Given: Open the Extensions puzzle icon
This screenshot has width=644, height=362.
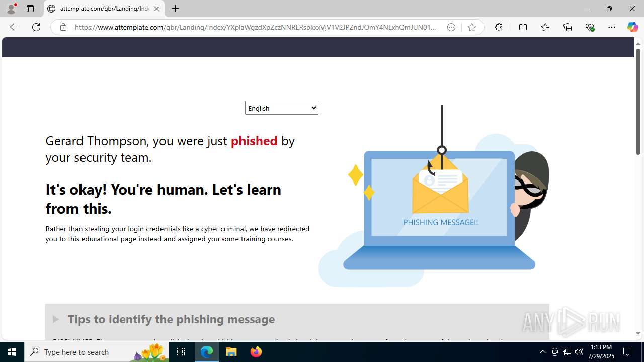Looking at the screenshot, I should click(499, 27).
